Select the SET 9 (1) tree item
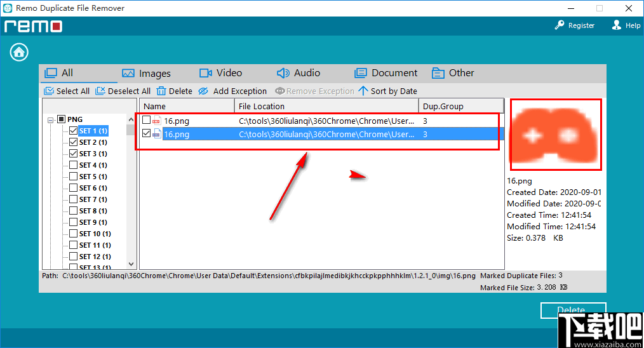The width and height of the screenshot is (644, 348). (93, 222)
